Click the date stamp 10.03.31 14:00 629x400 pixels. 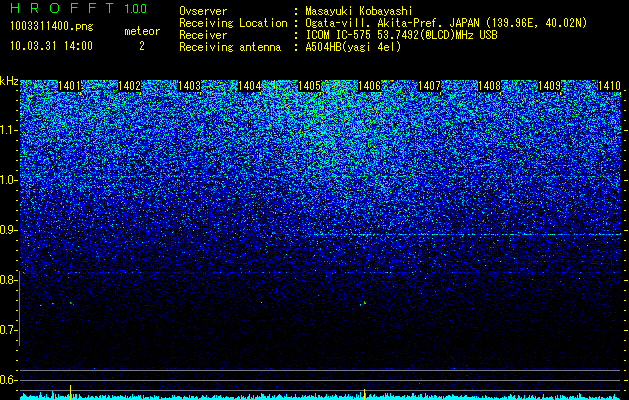click(52, 46)
